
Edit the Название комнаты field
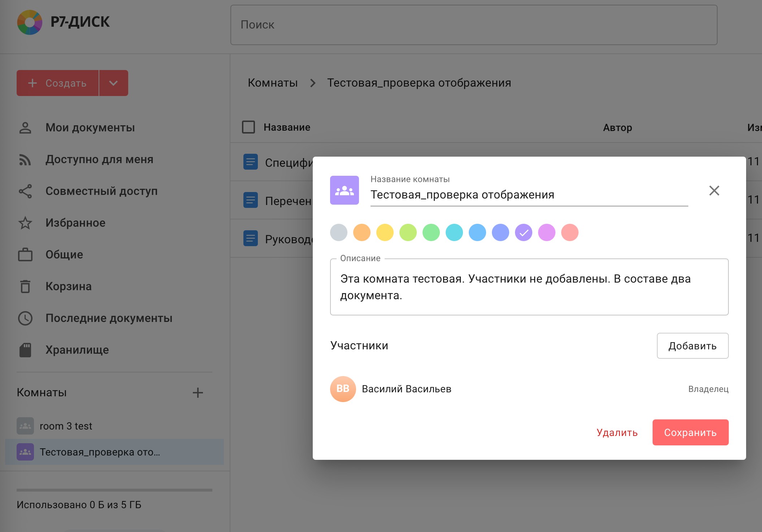[529, 195]
